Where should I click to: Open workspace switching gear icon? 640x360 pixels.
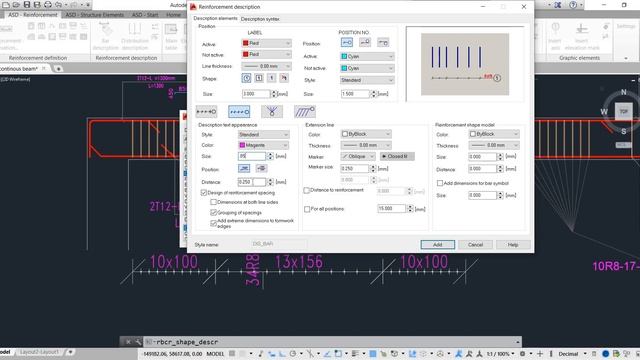click(522, 353)
